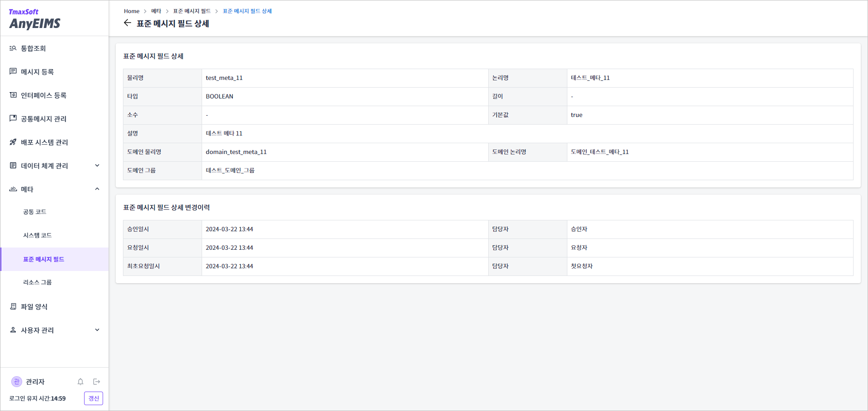Image resolution: width=868 pixels, height=411 pixels.
Task: Click the 메타 menu icon
Action: 13,189
